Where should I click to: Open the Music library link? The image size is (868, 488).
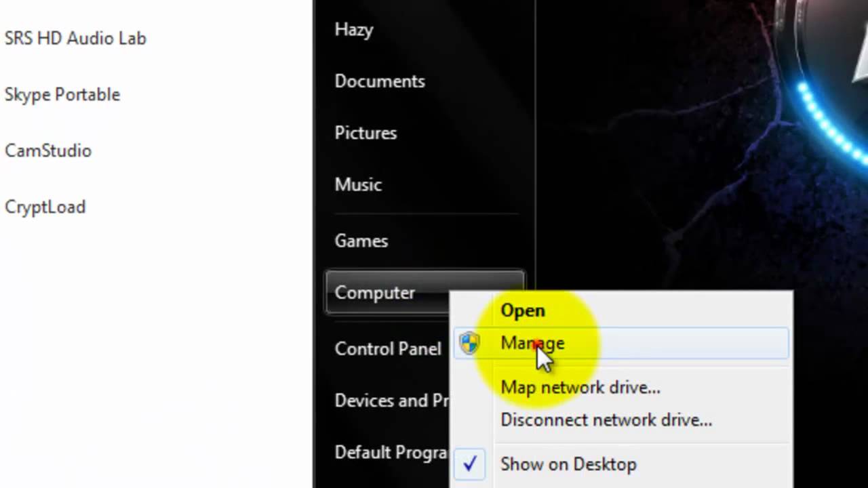point(358,184)
